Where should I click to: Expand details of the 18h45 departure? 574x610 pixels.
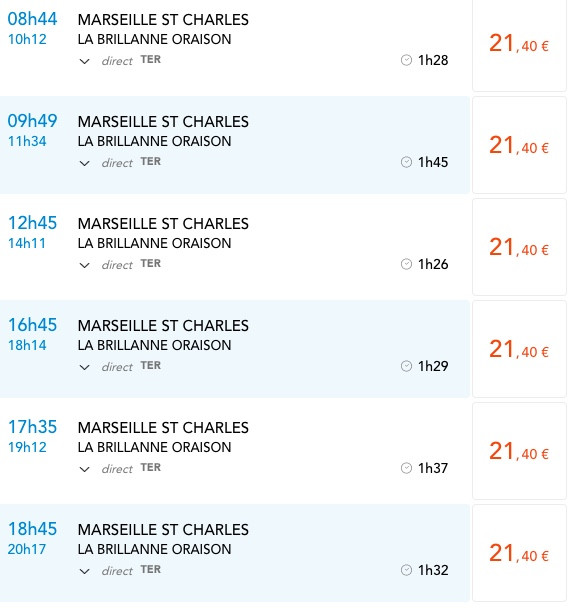[84, 571]
